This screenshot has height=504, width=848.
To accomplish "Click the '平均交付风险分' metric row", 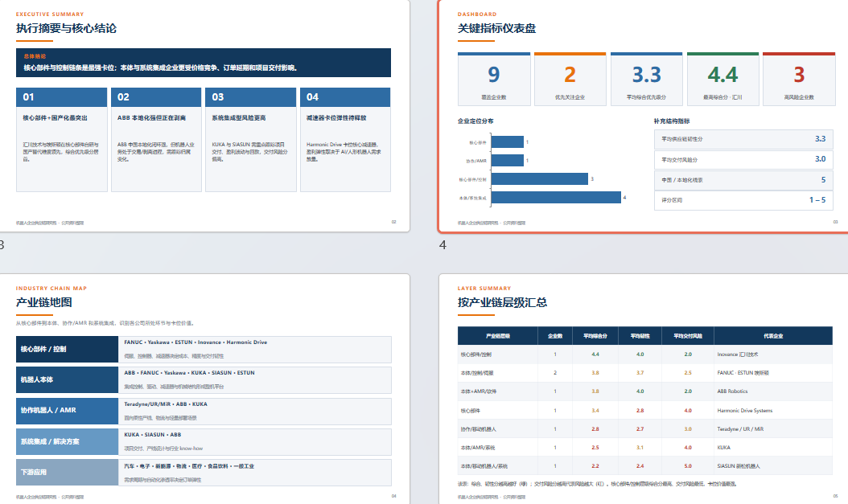I will click(x=743, y=160).
